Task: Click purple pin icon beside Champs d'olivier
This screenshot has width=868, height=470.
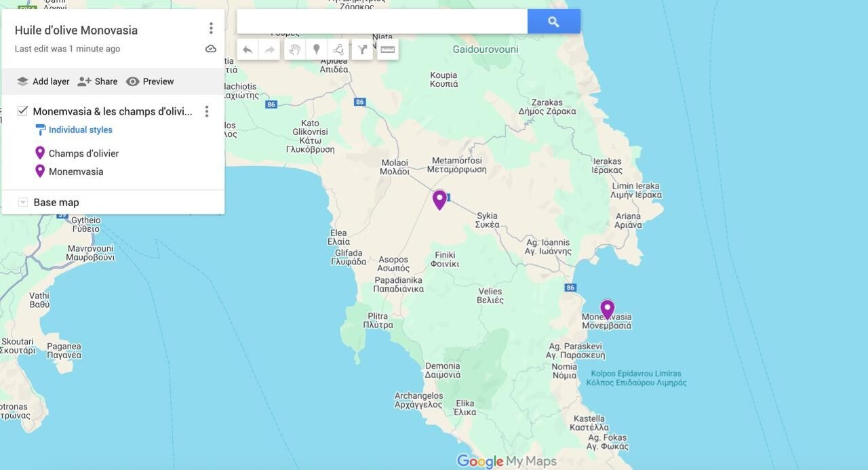Action: 40,153
